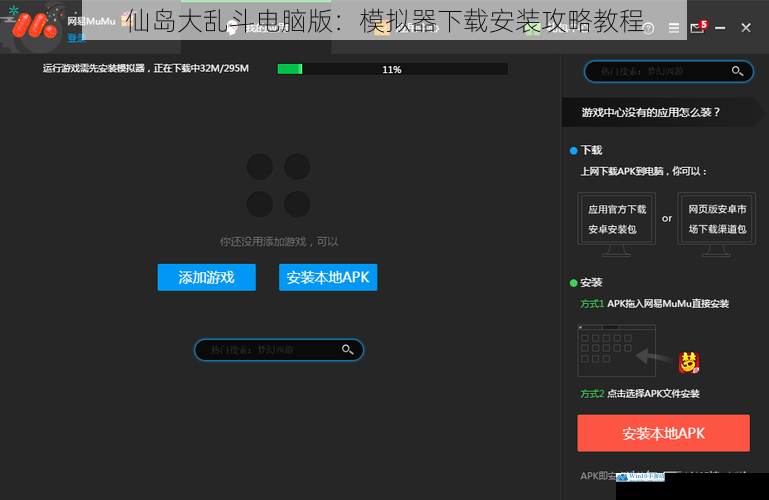Click the magnifier in top-right search box
The image size is (769, 500).
point(737,72)
